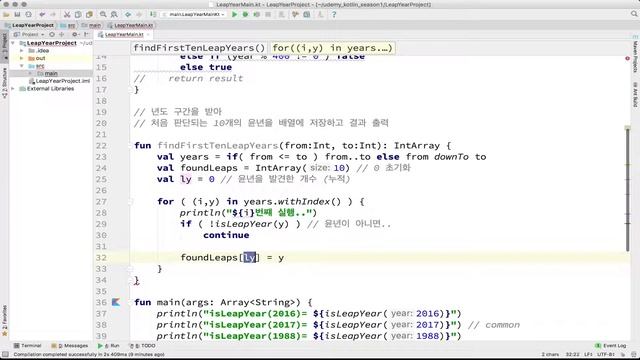Click the Redo arrow toolbar icon
Image resolution: width=640 pixels, height=360 pixels.
point(53,14)
